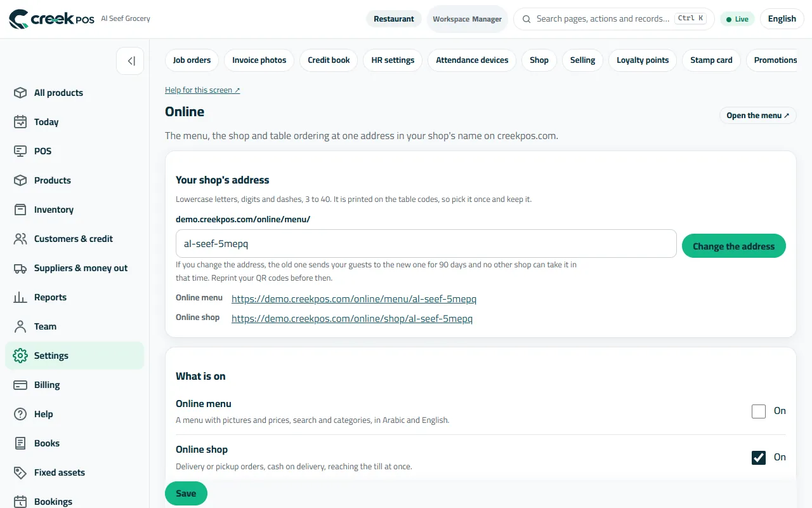Open the English language selector
Image resolution: width=812 pixels, height=508 pixels.
point(782,19)
